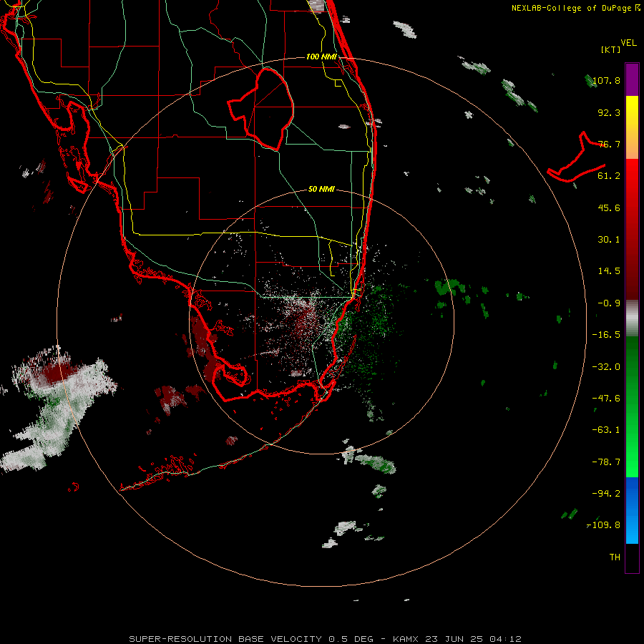Click the blue color bar segment

632,510
